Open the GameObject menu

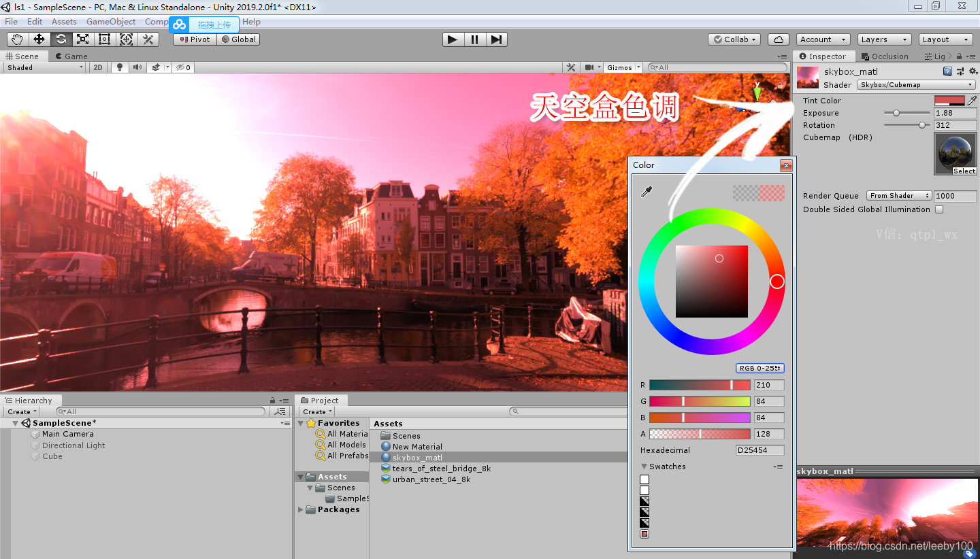(x=111, y=22)
